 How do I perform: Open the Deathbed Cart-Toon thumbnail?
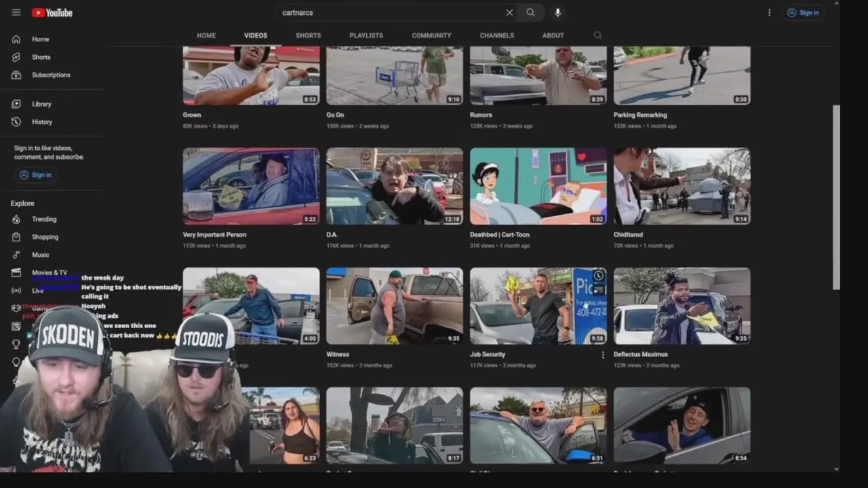538,186
